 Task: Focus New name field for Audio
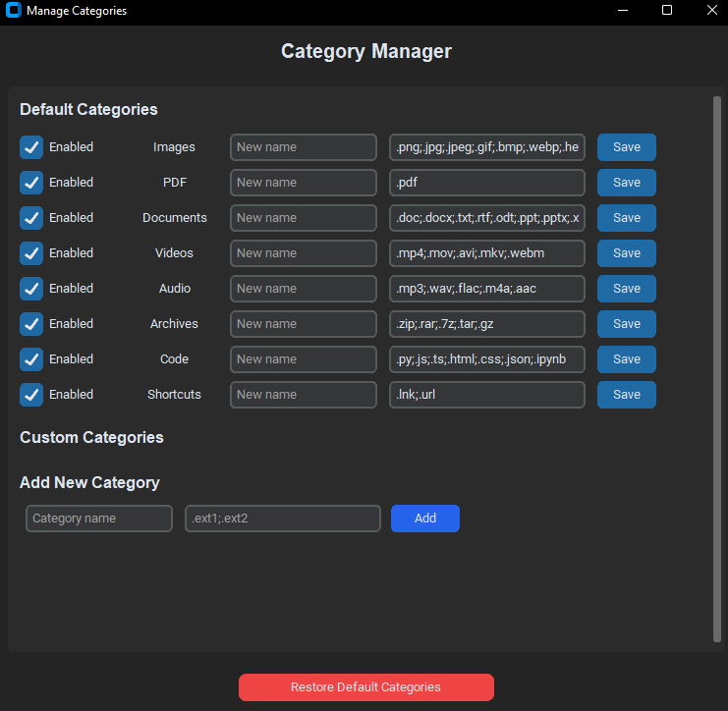coord(304,288)
